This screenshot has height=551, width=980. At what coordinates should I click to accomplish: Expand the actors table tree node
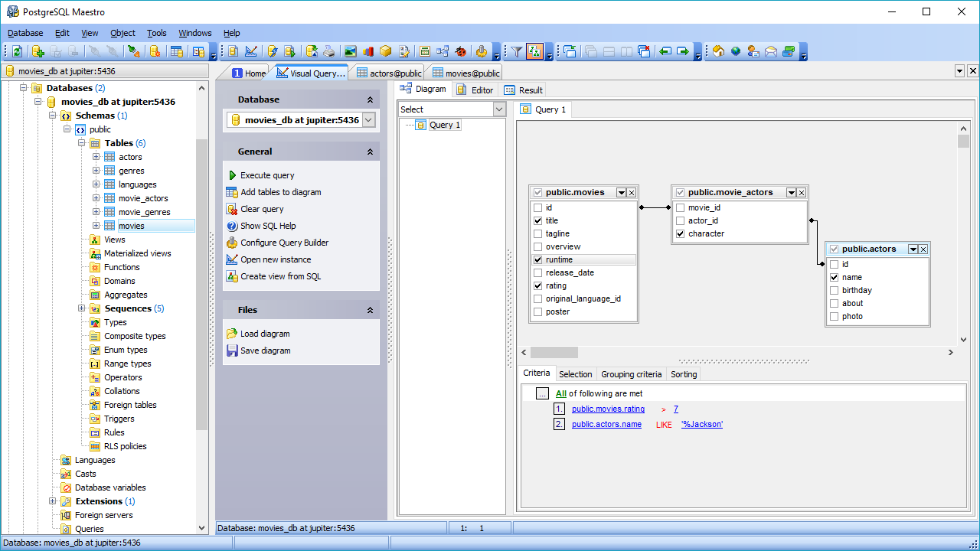[x=96, y=157]
